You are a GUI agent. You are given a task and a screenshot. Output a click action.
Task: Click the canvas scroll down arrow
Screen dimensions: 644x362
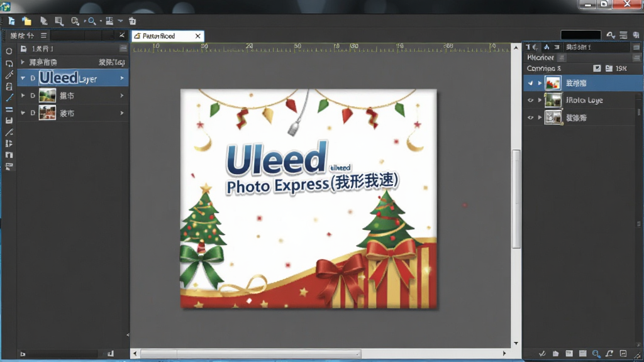pyautogui.click(x=516, y=343)
